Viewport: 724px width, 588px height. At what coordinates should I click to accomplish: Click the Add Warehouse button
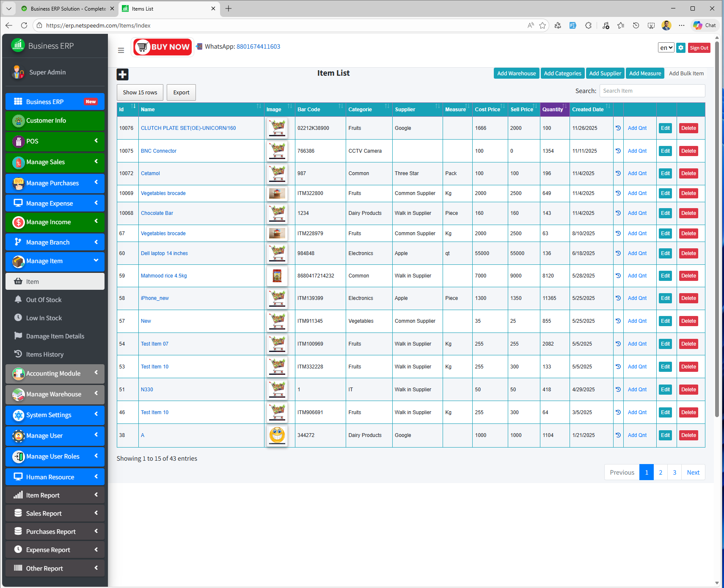[x=516, y=73]
